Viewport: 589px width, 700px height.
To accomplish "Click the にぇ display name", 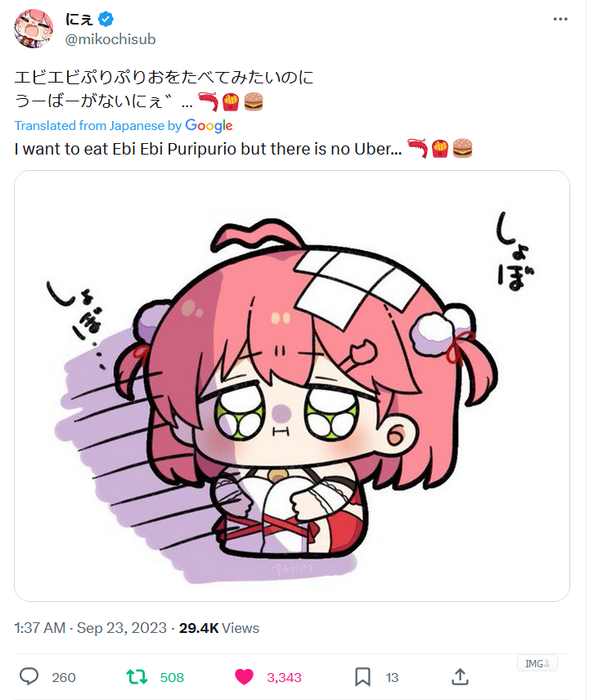I will [x=79, y=19].
